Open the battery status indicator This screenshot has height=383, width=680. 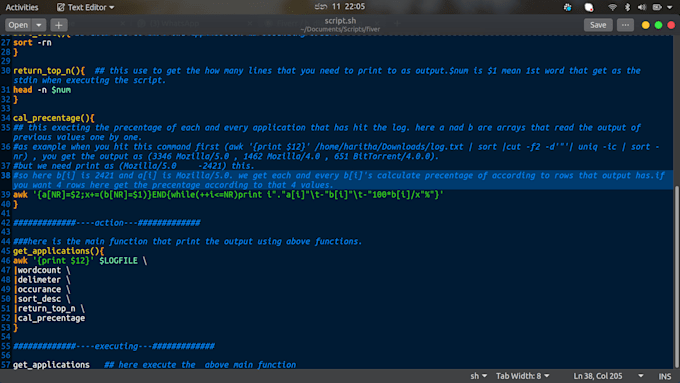point(657,7)
